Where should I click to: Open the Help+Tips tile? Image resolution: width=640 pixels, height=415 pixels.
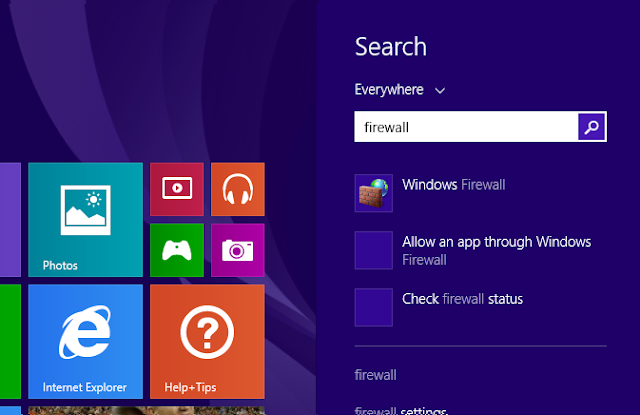[207, 342]
